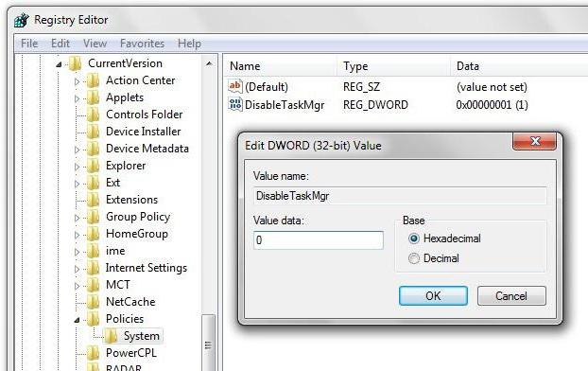Select the CurrentVersion key label
588x371 pixels.
[125, 63]
